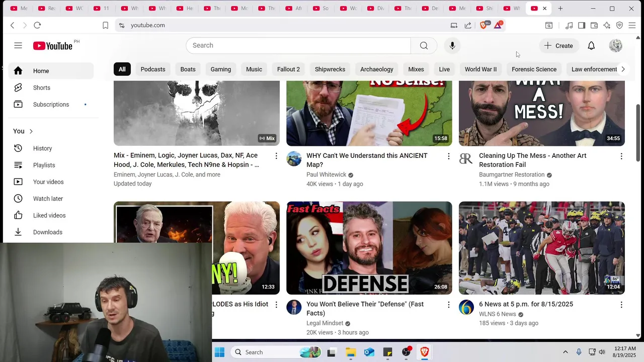644x362 pixels.
Task: Open WLNS 6 News channel link
Action: tap(498, 314)
